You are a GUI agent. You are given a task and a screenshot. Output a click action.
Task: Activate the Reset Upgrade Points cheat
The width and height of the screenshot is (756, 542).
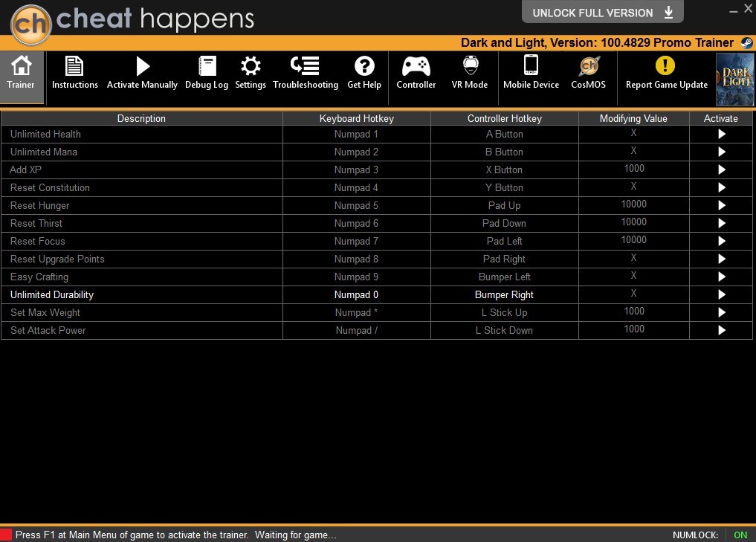click(721, 259)
